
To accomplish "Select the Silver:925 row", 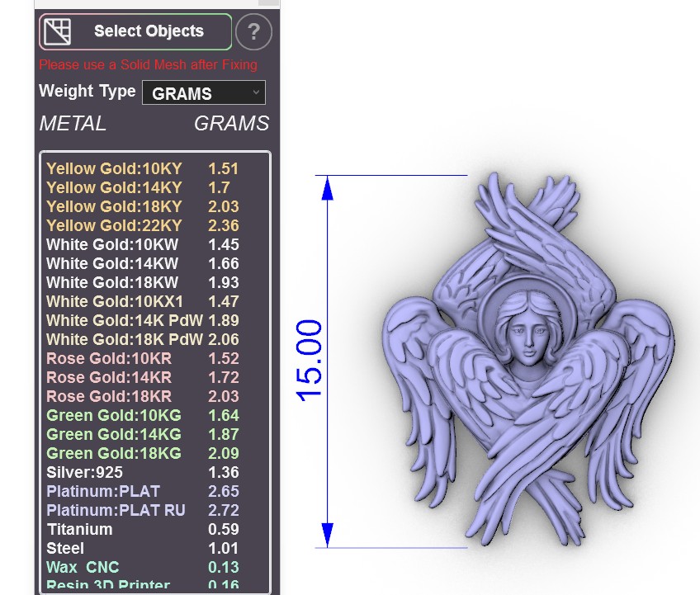I will (143, 472).
